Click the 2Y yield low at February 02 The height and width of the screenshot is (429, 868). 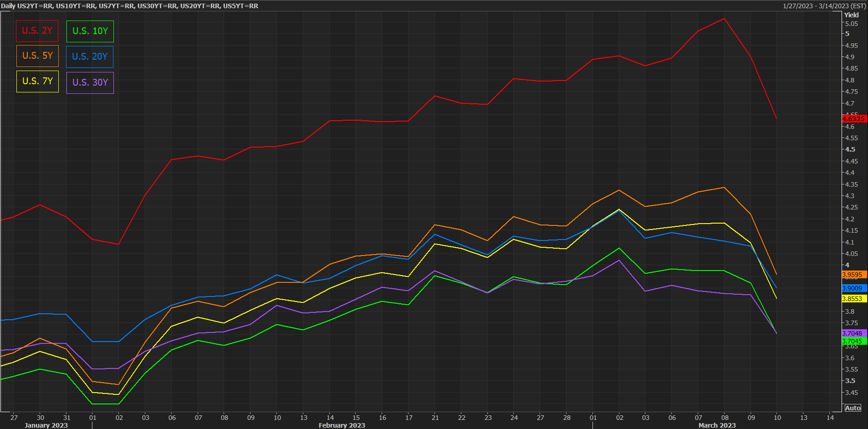119,245
